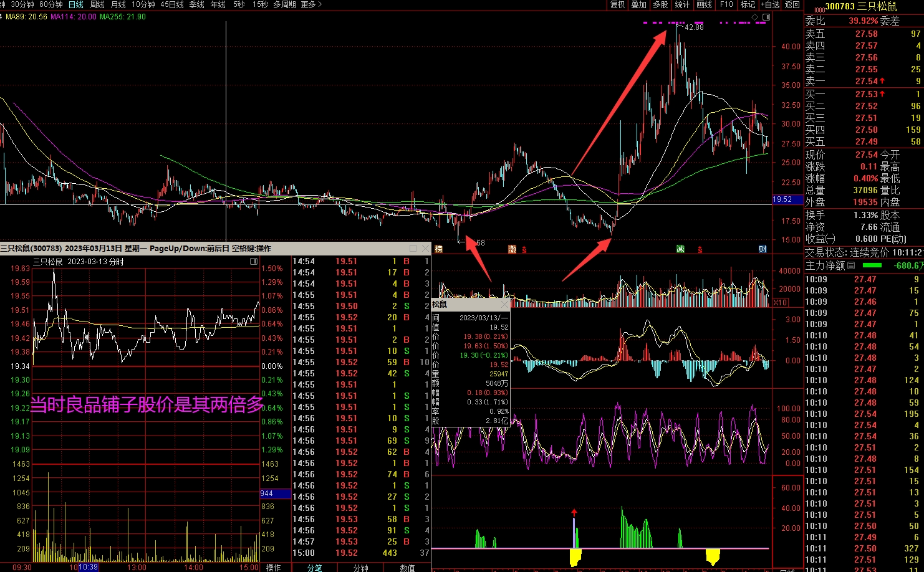The image size is (924, 572).
Task: Click the 10:39 time axis marker
Action: tap(88, 567)
